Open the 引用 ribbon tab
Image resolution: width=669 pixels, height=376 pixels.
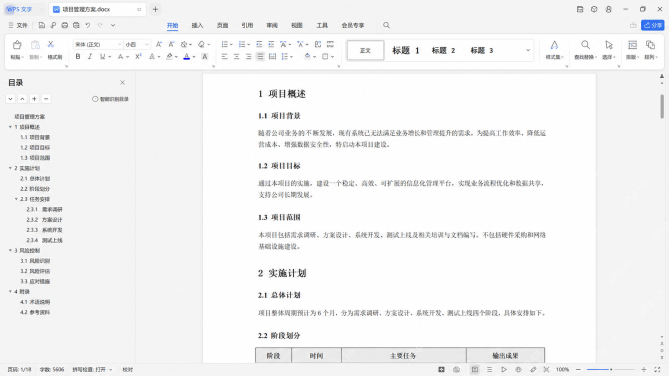point(247,26)
